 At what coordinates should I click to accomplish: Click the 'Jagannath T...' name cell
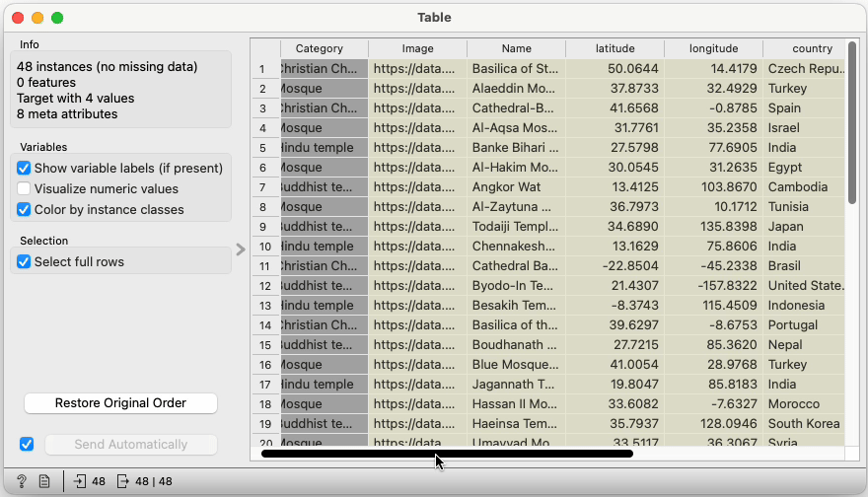tap(517, 385)
